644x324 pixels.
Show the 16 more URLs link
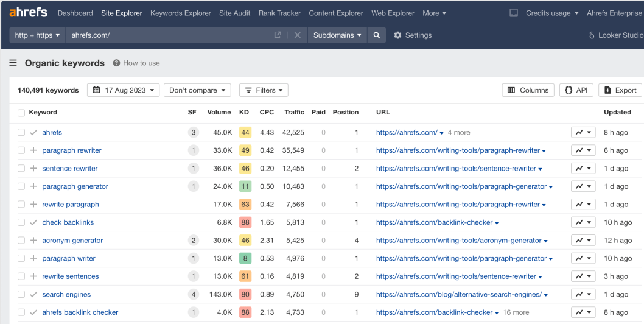(x=516, y=312)
